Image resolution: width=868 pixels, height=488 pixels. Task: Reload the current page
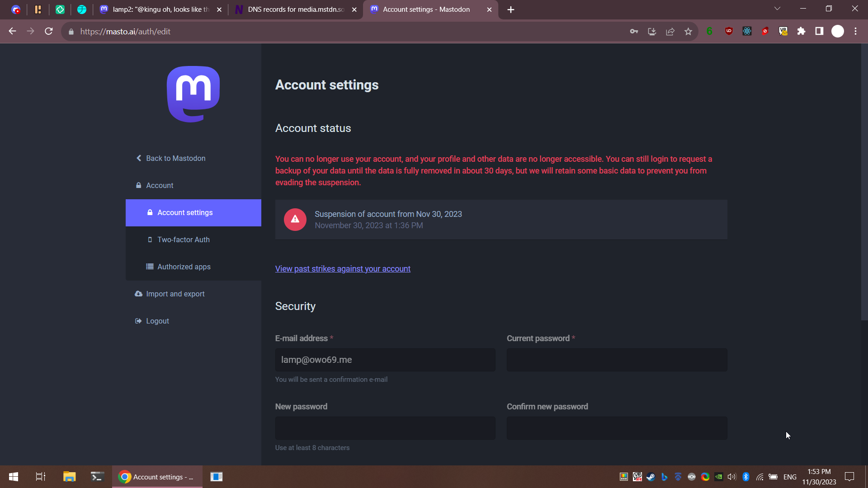click(49, 32)
